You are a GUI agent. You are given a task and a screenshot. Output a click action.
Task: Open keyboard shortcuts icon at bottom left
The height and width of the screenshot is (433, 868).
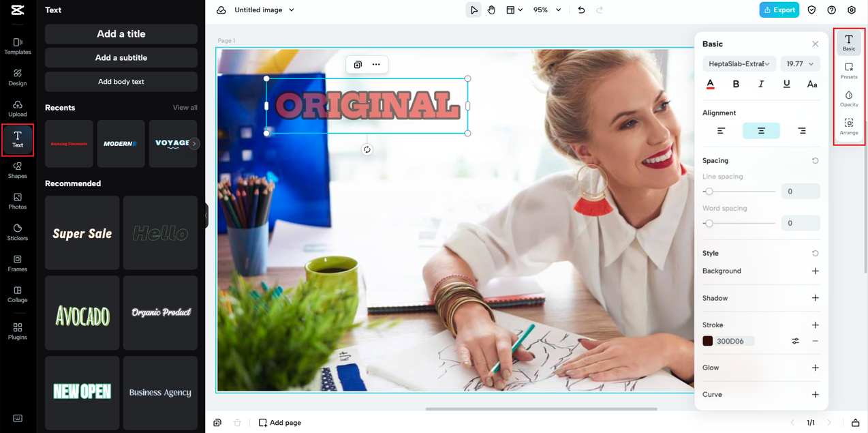tap(18, 418)
